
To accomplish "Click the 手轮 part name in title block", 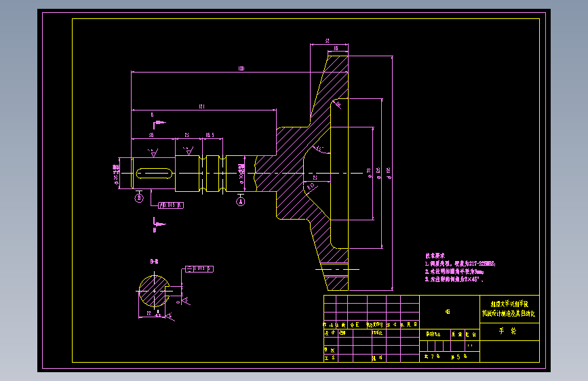I will [x=508, y=331].
